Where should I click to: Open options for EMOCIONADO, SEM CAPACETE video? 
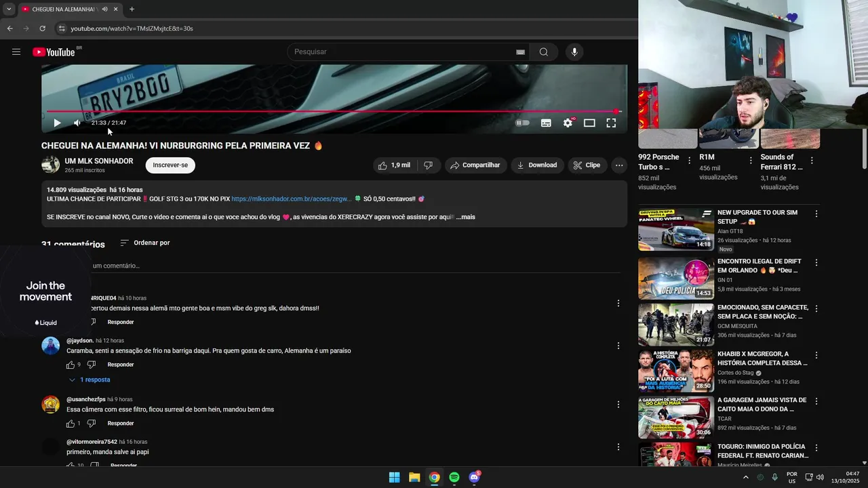[x=816, y=309]
